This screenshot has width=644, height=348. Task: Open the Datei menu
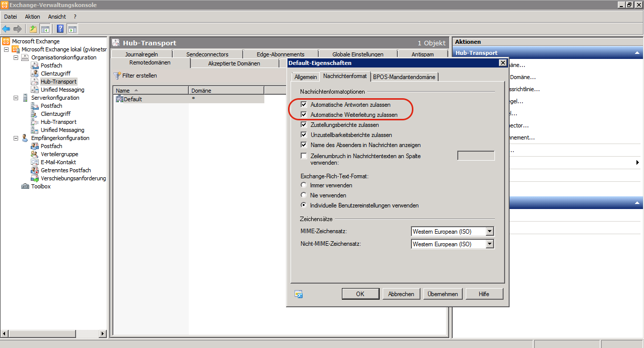[11, 17]
